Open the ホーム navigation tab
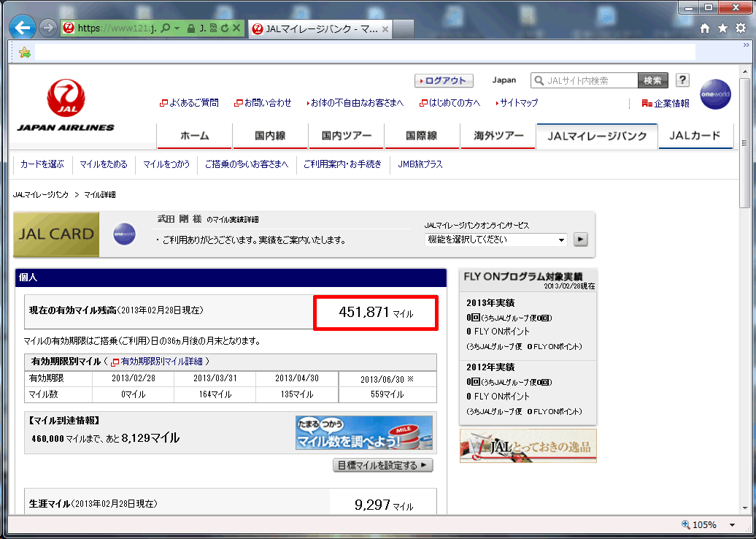This screenshot has height=539, width=756. (x=194, y=136)
